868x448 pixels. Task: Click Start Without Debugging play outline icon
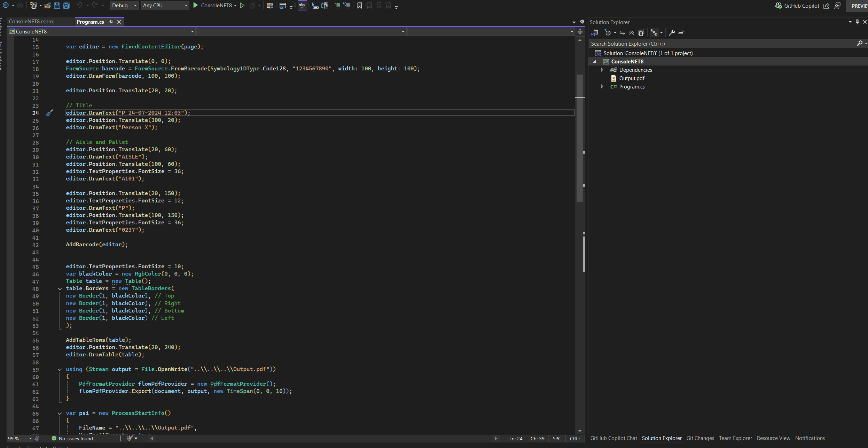(242, 5)
